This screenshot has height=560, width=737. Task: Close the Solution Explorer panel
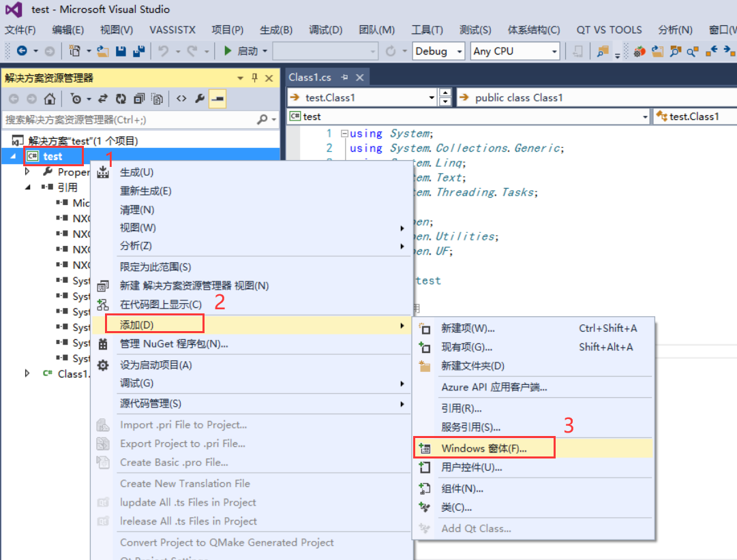tap(269, 78)
